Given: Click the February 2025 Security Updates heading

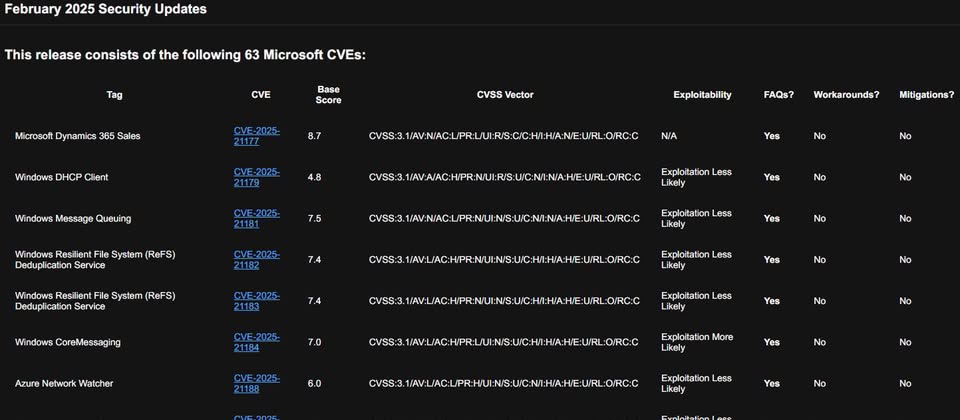Looking at the screenshot, I should tap(106, 9).
